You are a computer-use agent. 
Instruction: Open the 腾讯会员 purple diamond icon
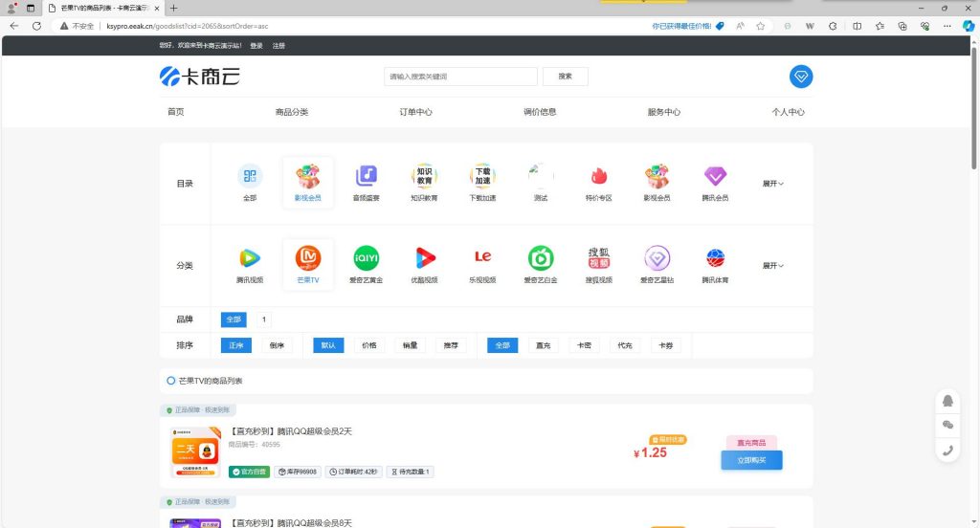pyautogui.click(x=715, y=176)
